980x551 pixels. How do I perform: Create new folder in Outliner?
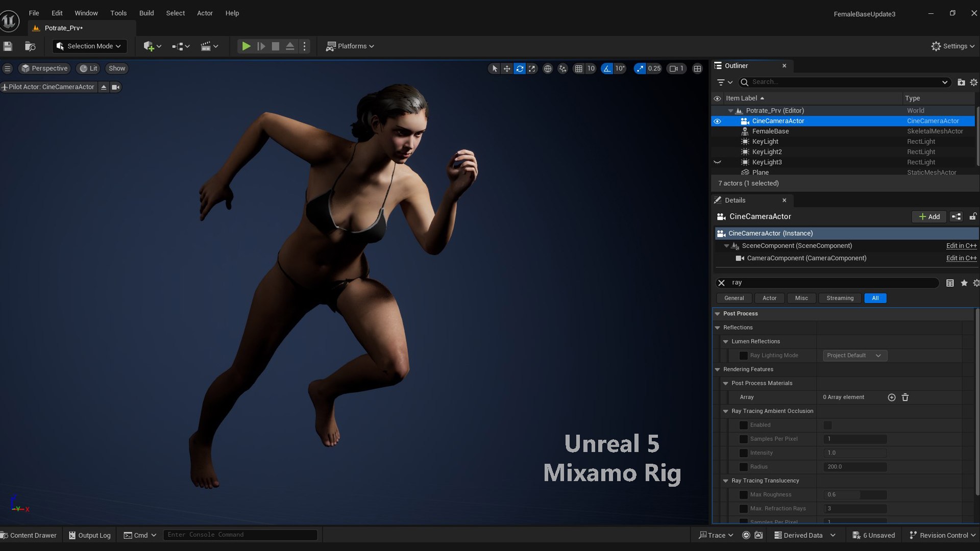tap(961, 82)
